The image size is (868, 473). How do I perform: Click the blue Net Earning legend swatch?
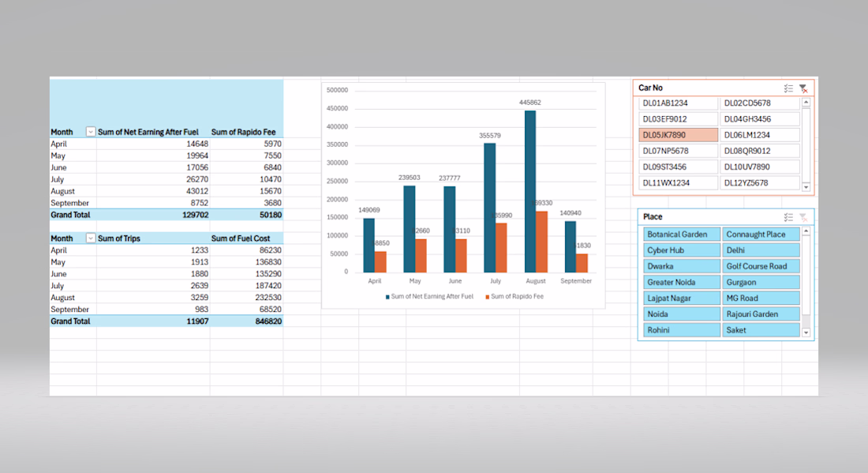pyautogui.click(x=387, y=297)
